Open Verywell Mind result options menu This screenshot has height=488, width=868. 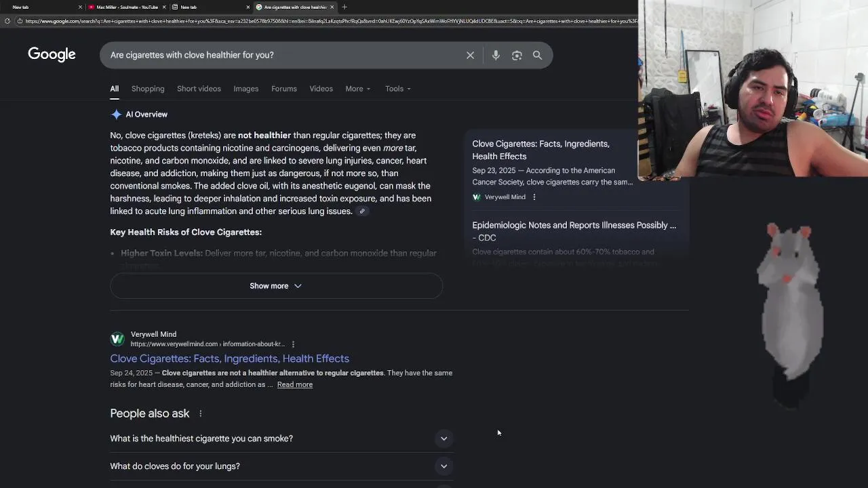coord(293,344)
